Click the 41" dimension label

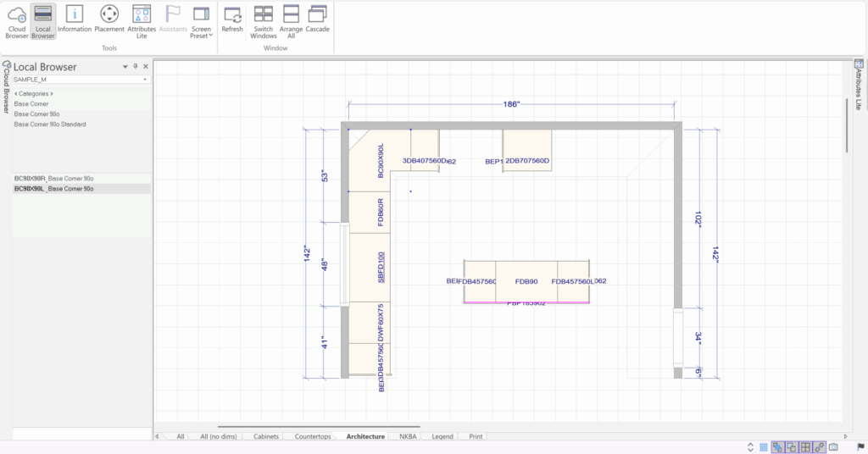[325, 342]
